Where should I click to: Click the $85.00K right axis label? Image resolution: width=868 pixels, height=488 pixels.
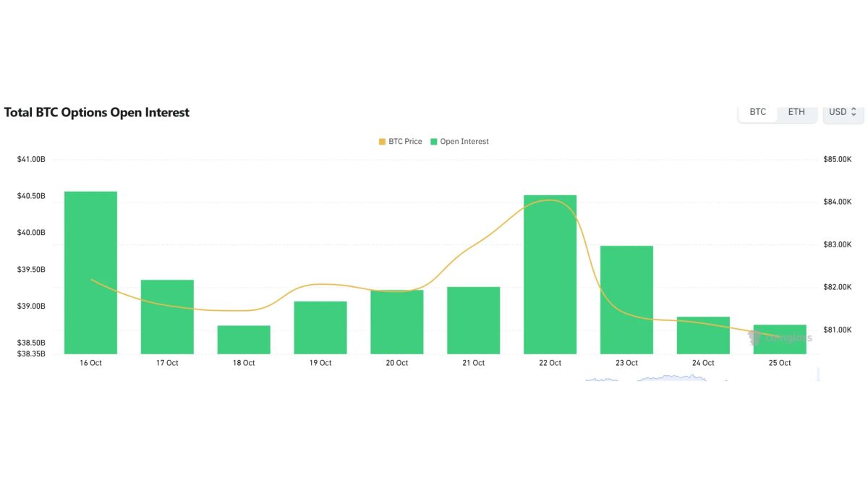tap(838, 159)
